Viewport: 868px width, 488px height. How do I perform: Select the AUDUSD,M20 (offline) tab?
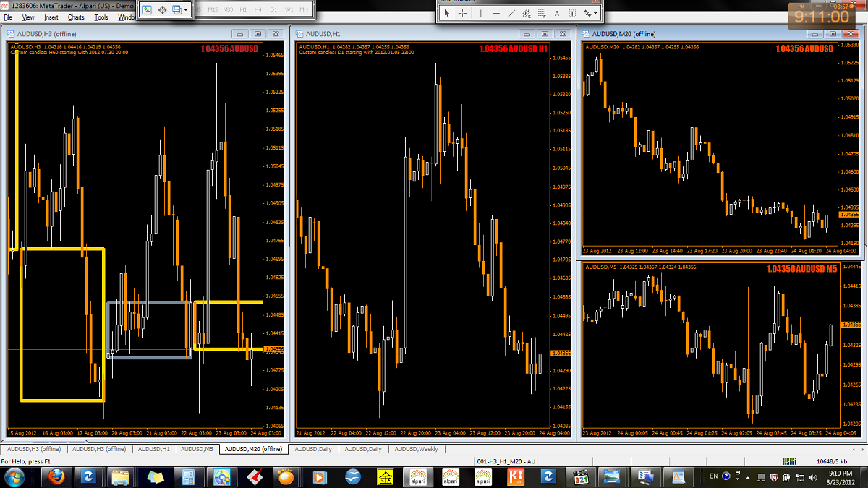(253, 449)
